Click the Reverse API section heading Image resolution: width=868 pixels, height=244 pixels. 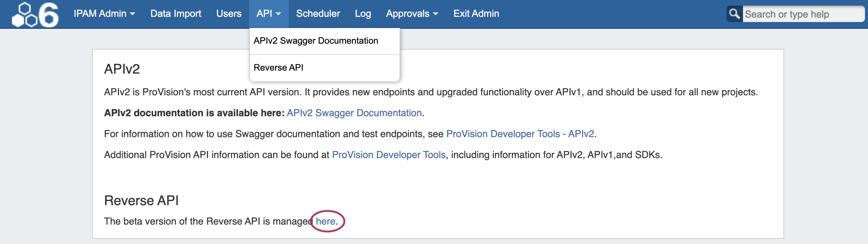pyautogui.click(x=141, y=201)
